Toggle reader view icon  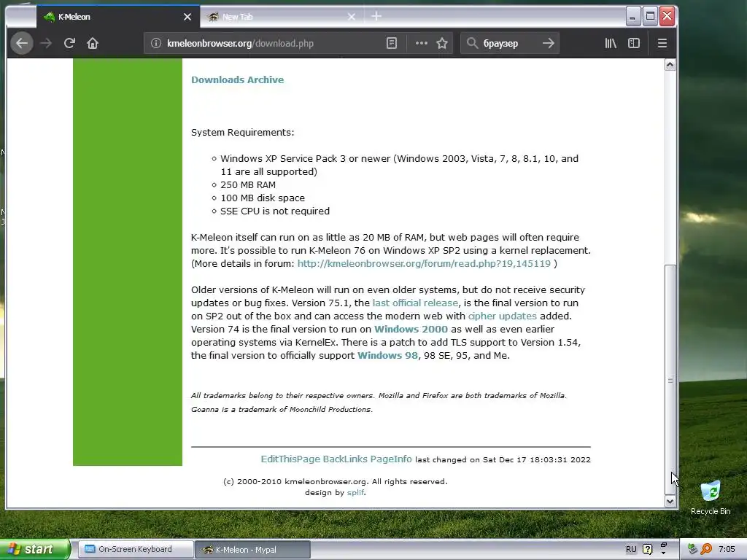click(392, 43)
